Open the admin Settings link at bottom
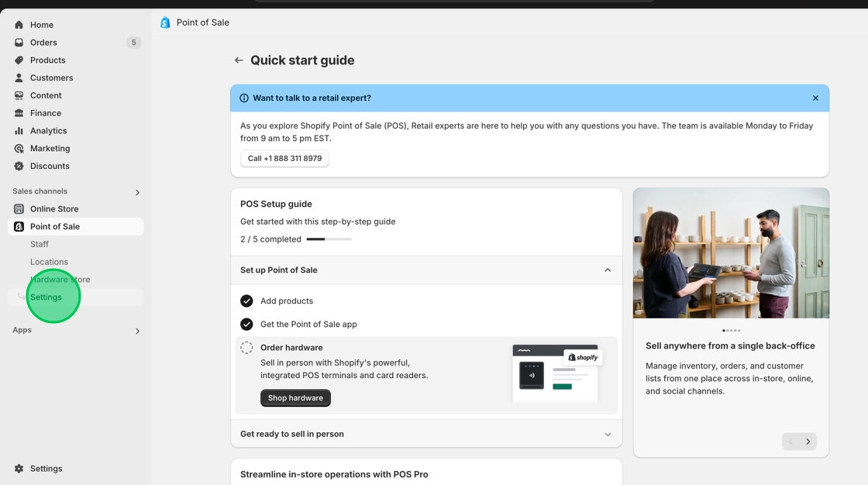This screenshot has width=868, height=485. point(46,469)
